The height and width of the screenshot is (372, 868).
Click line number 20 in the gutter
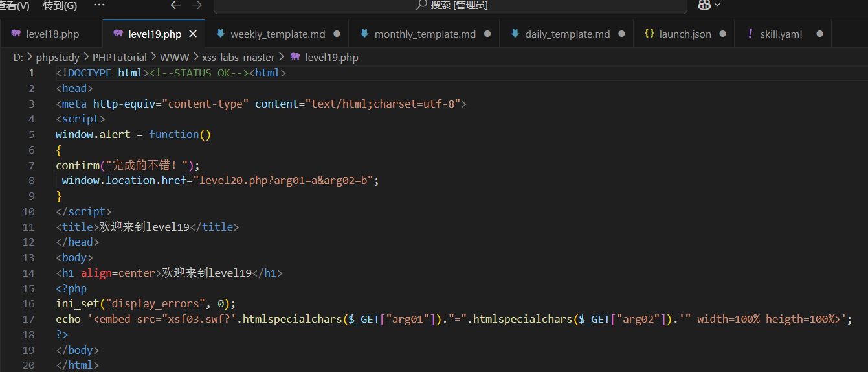(x=28, y=366)
